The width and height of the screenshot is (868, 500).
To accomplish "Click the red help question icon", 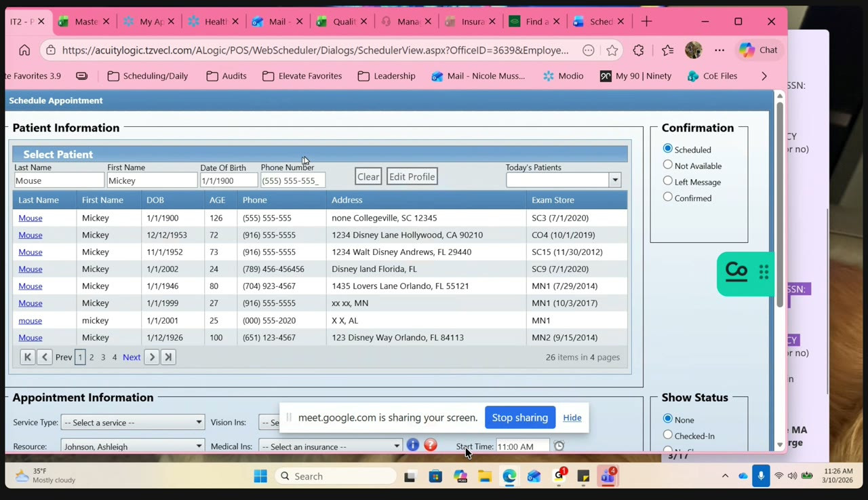I will pos(430,445).
